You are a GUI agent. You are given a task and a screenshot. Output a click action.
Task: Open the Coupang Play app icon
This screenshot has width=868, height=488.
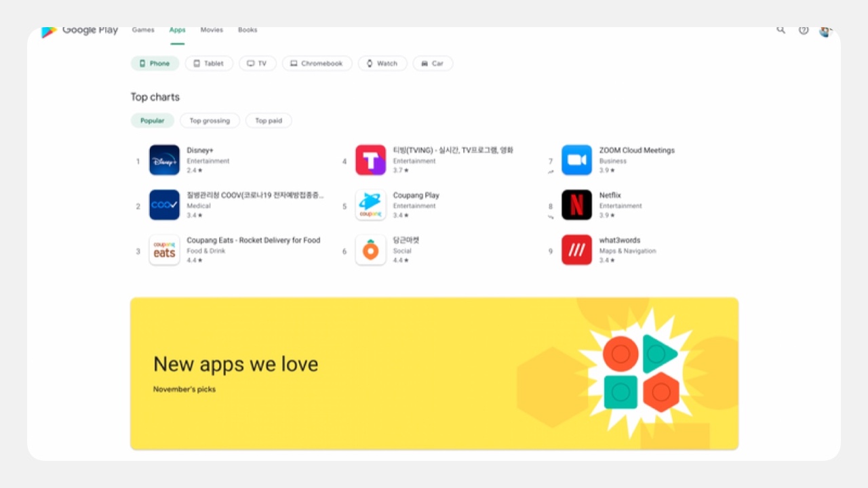pyautogui.click(x=370, y=205)
